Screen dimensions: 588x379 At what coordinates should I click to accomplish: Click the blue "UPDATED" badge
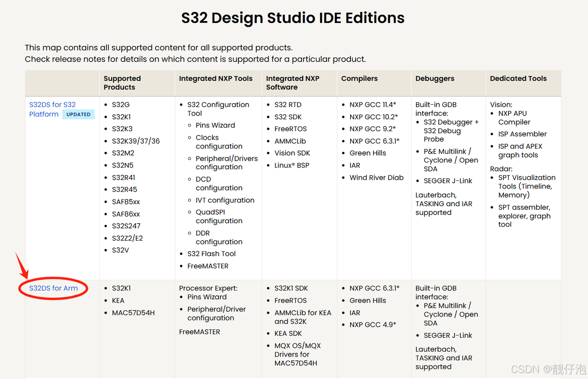coord(78,114)
